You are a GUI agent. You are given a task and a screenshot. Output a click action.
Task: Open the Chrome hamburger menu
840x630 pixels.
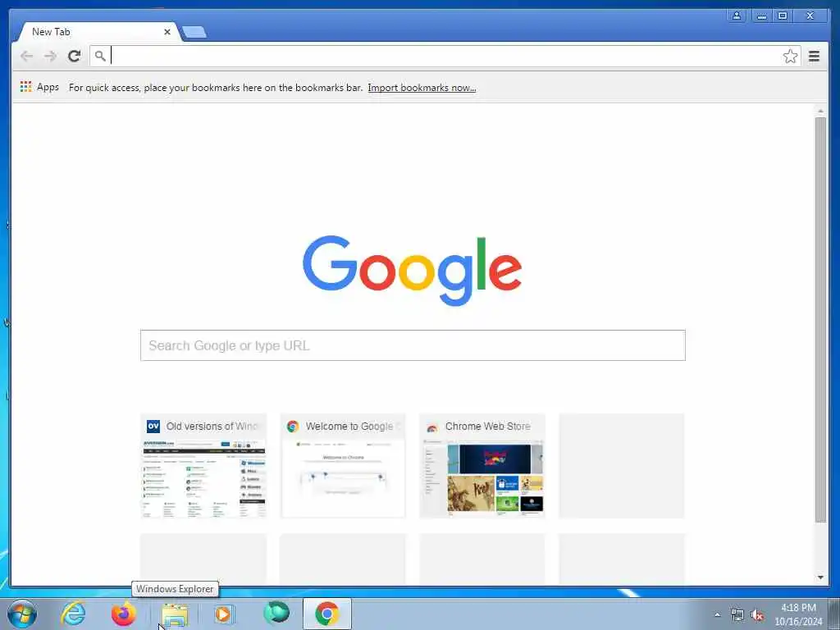pos(814,57)
